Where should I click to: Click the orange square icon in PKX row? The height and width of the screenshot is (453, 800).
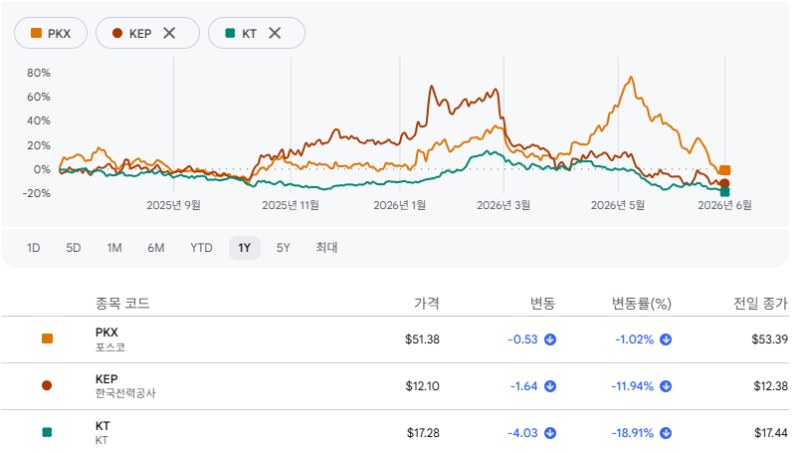[47, 339]
